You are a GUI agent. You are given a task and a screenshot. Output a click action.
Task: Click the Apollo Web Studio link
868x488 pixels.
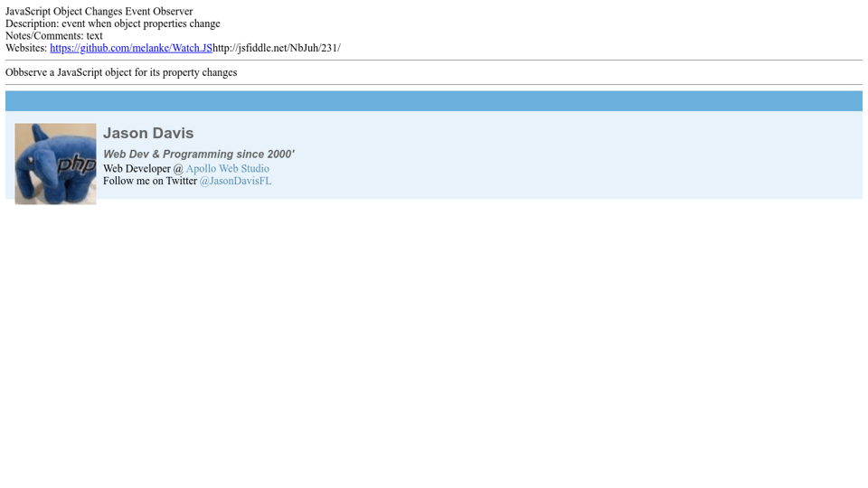click(x=227, y=169)
